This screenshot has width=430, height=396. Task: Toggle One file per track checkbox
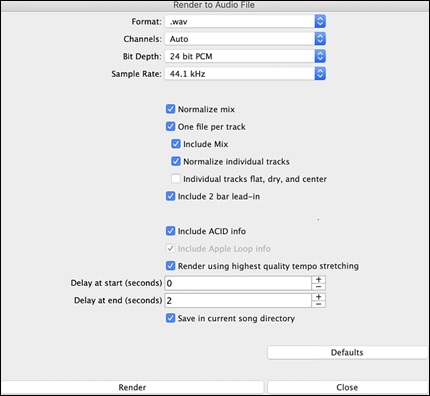(170, 126)
